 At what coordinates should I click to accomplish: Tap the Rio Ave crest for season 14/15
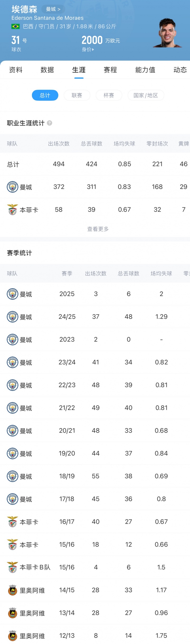(12, 590)
